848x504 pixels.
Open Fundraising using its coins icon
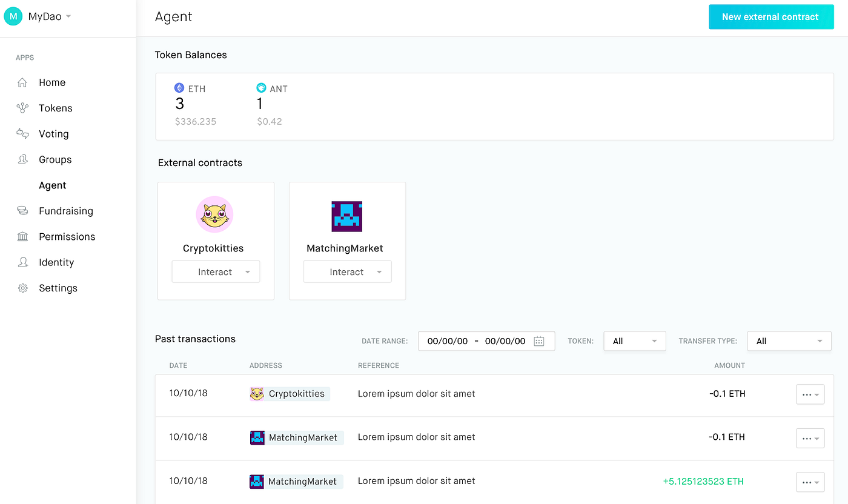tap(23, 211)
